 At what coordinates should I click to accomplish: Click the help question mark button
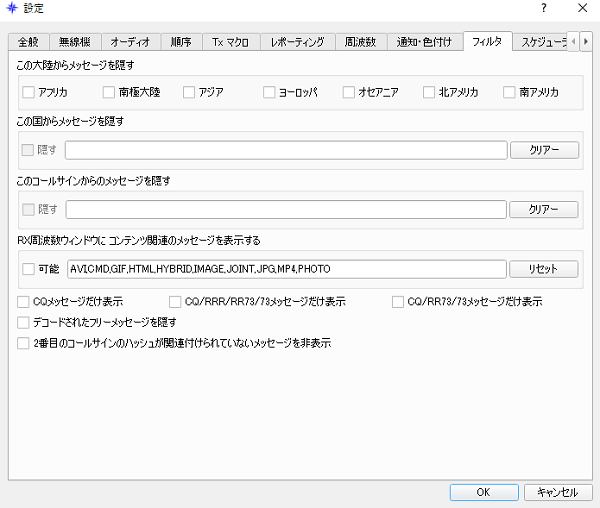[544, 9]
